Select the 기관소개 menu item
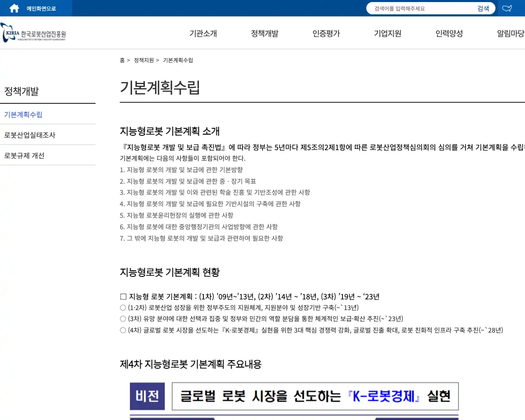This screenshot has width=525, height=420. (203, 34)
